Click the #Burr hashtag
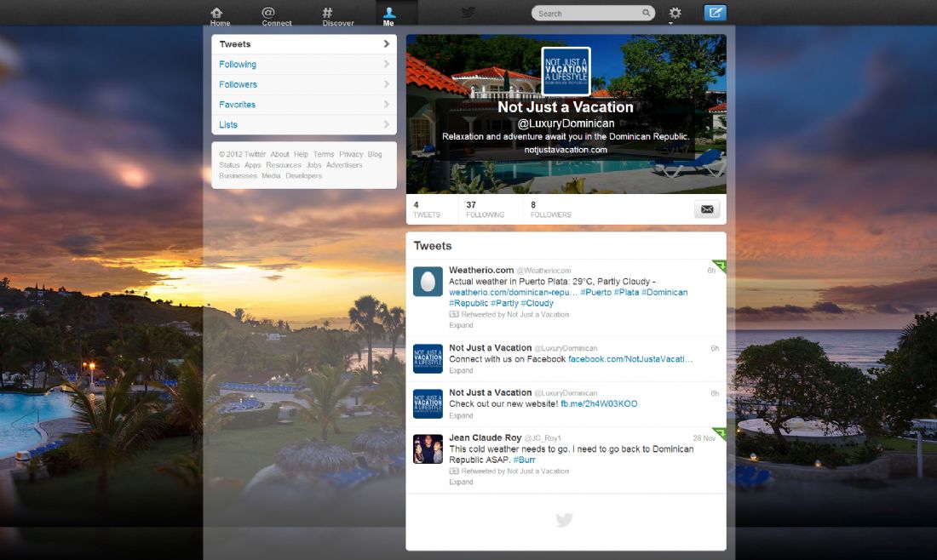This screenshot has width=937, height=560. (524, 460)
